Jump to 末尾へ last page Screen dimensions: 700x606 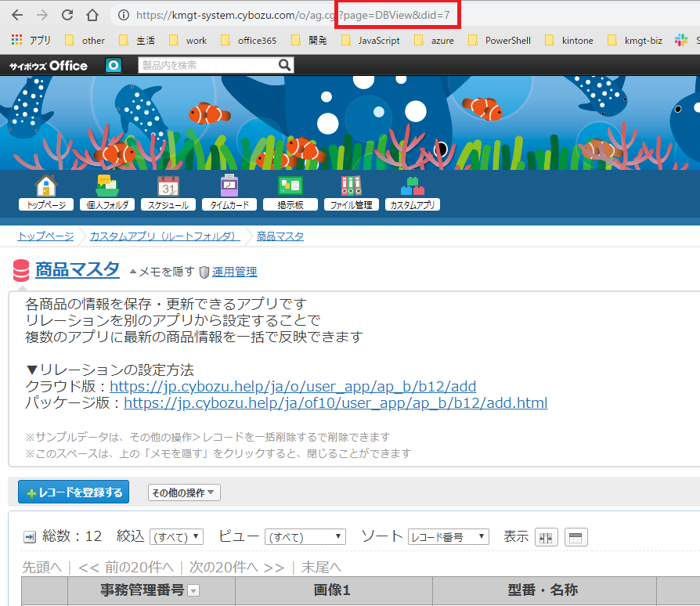click(x=321, y=567)
